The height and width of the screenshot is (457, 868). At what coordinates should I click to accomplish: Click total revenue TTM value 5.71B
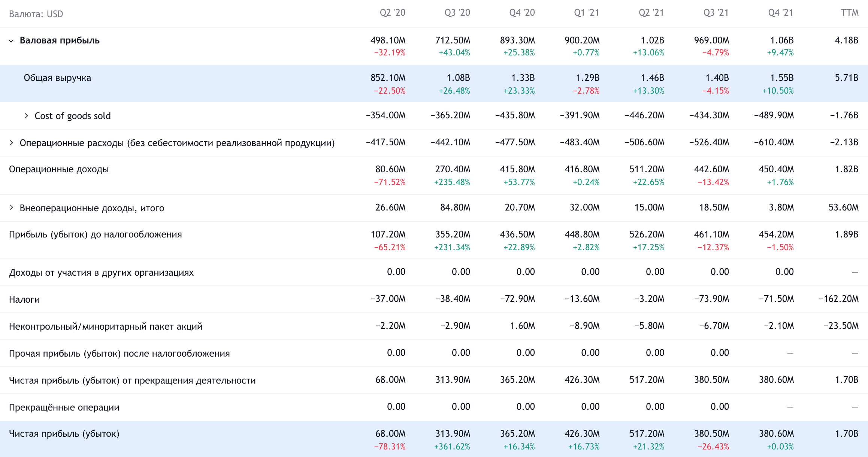pyautogui.click(x=847, y=78)
